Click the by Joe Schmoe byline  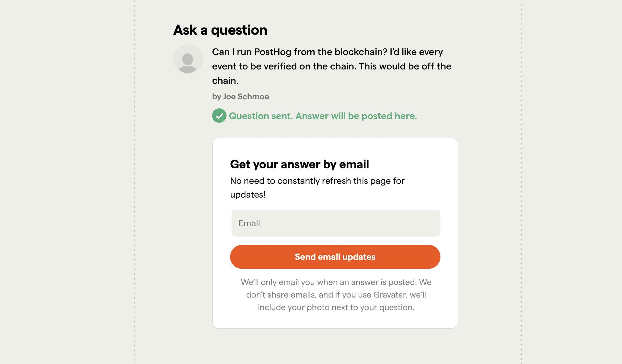click(x=240, y=96)
